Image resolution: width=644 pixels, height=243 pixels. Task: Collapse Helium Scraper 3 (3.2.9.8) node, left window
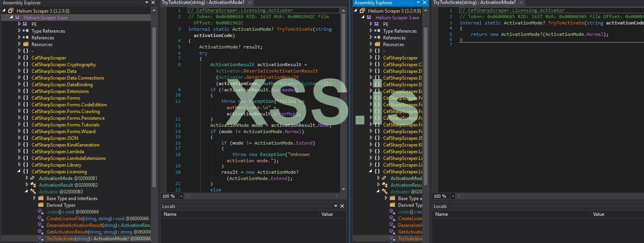pyautogui.click(x=4, y=11)
